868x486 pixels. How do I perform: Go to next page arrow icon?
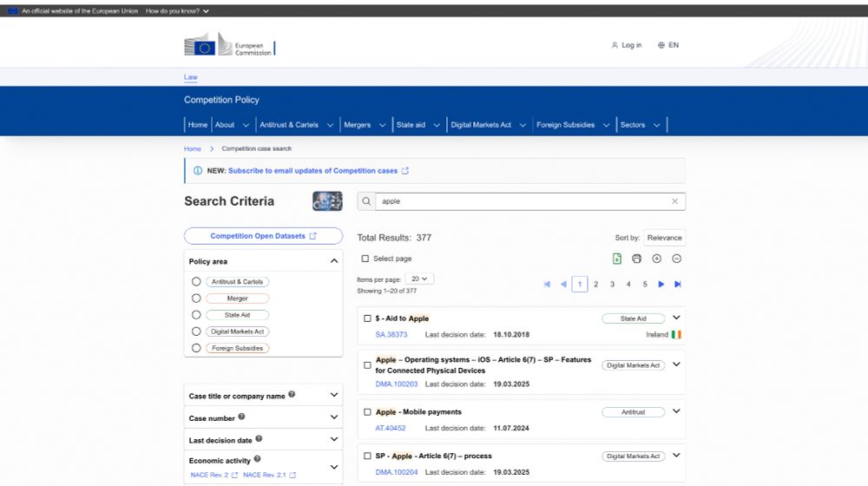tap(661, 284)
